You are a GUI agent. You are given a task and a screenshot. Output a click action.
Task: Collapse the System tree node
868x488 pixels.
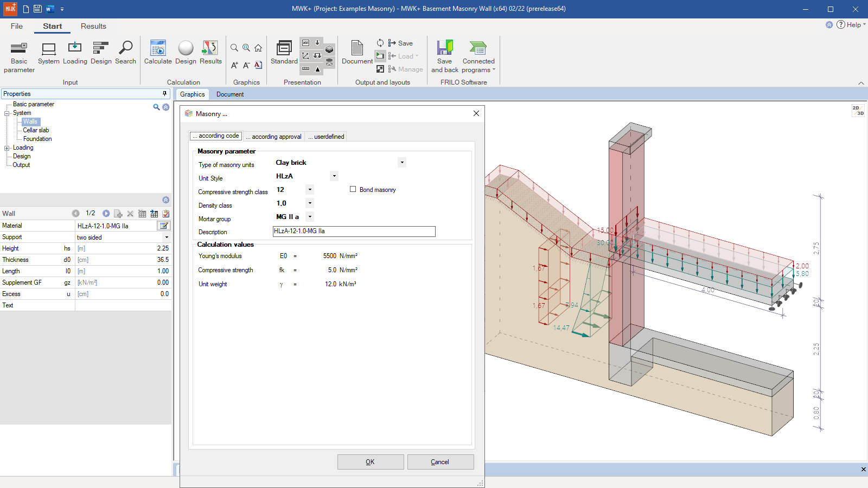pyautogui.click(x=7, y=113)
